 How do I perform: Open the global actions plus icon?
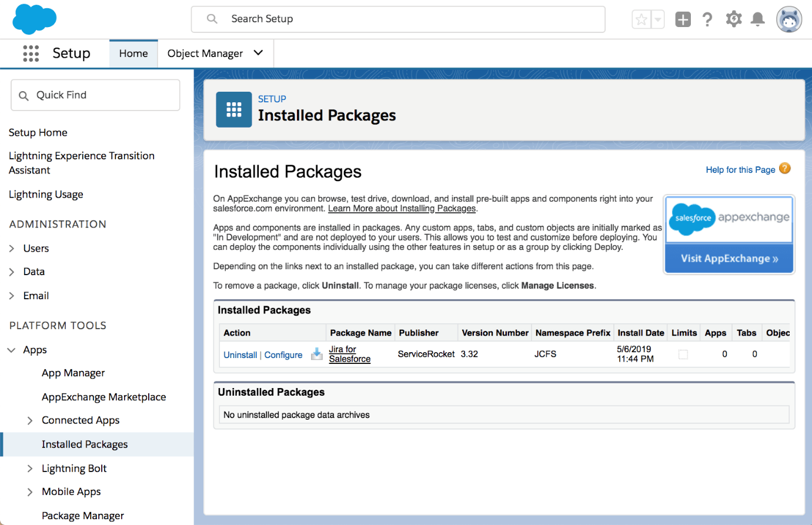coord(683,19)
